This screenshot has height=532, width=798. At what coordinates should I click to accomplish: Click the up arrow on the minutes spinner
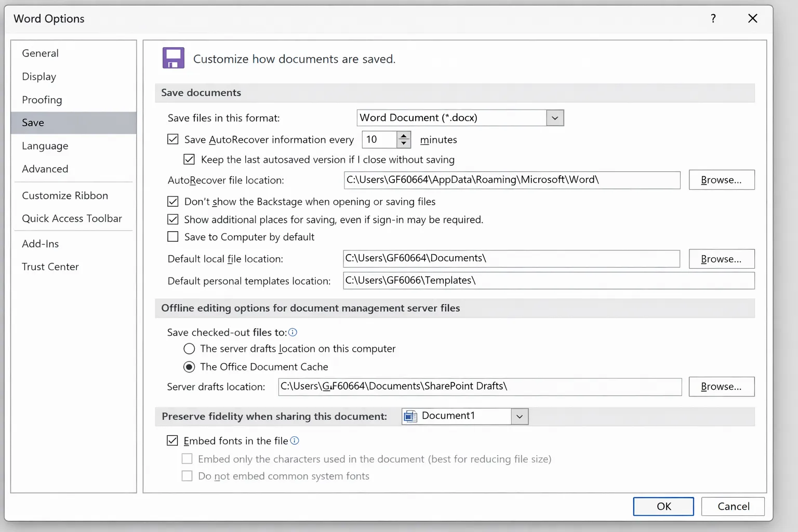(x=404, y=136)
